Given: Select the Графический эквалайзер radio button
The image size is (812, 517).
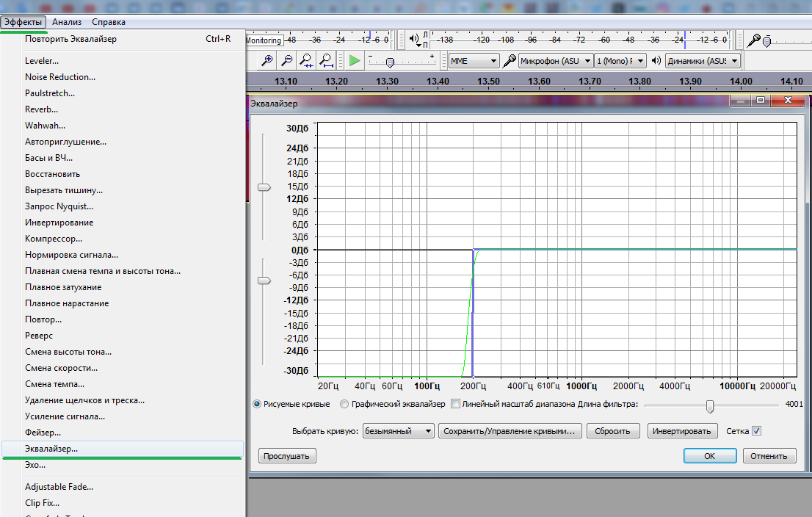Looking at the screenshot, I should 344,404.
